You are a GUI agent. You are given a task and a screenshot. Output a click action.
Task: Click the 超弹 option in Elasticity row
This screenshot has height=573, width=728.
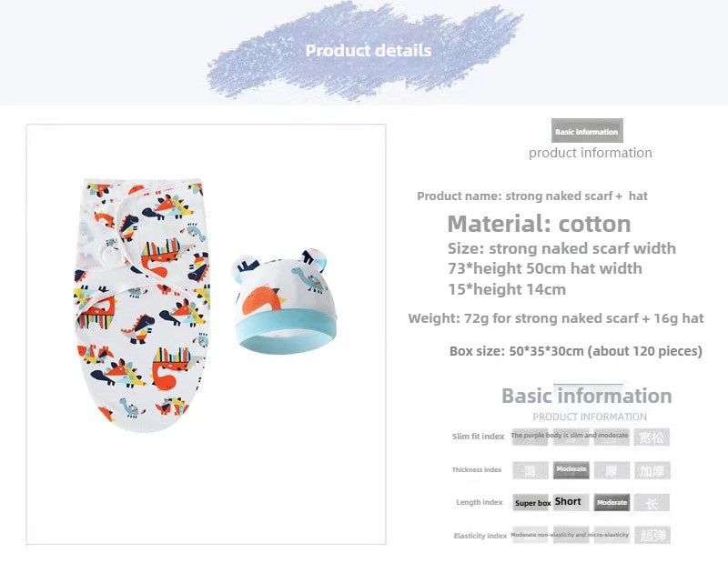652,535
